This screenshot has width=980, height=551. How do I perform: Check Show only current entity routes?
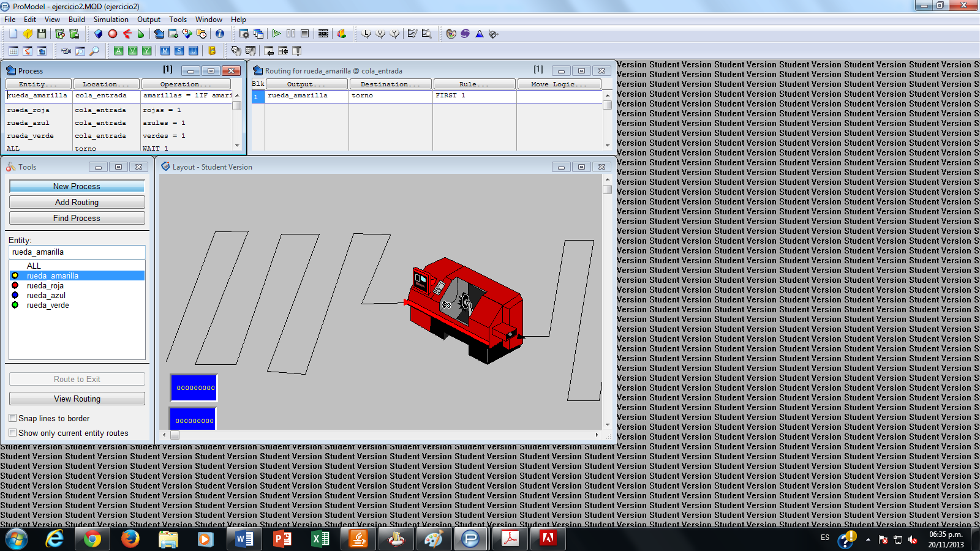click(12, 432)
